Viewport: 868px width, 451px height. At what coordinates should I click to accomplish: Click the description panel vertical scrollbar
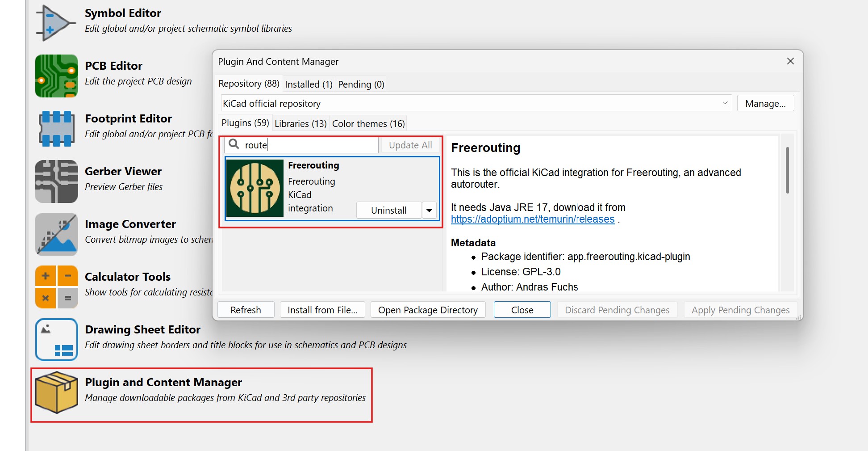pyautogui.click(x=787, y=170)
